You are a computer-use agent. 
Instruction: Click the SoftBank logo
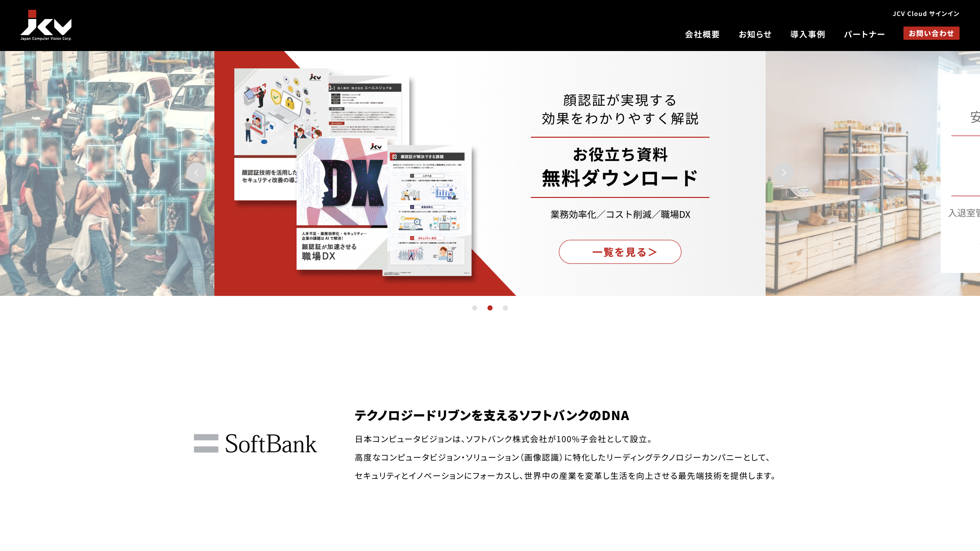coord(255,444)
